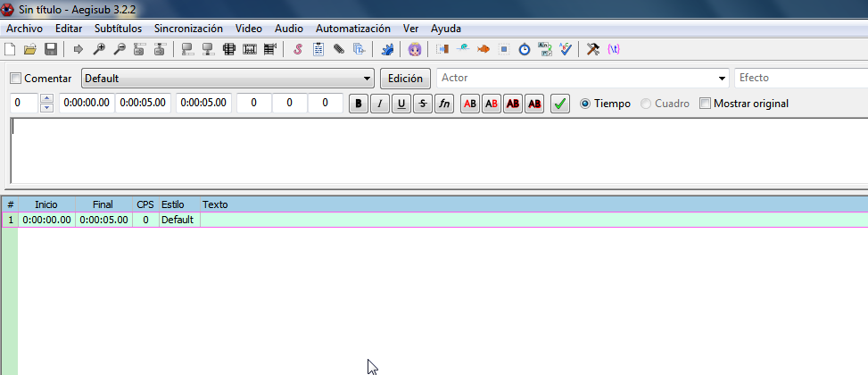
Task: Open the Sincronización menu
Action: point(189,29)
